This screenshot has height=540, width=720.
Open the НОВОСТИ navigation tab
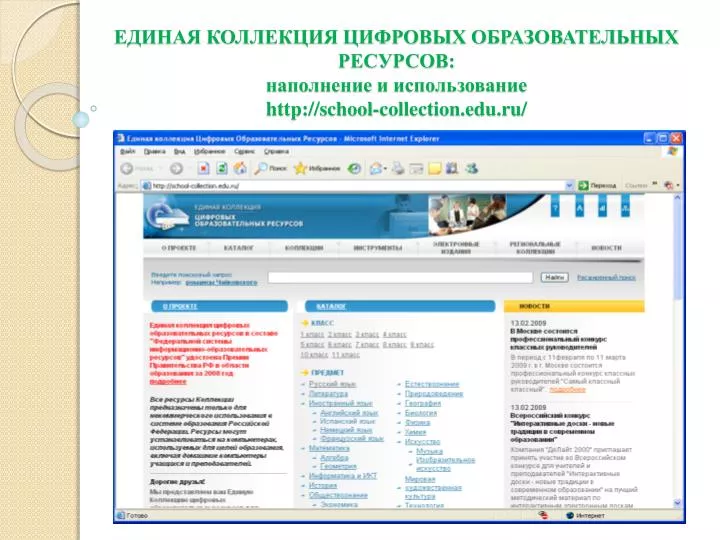tap(607, 248)
